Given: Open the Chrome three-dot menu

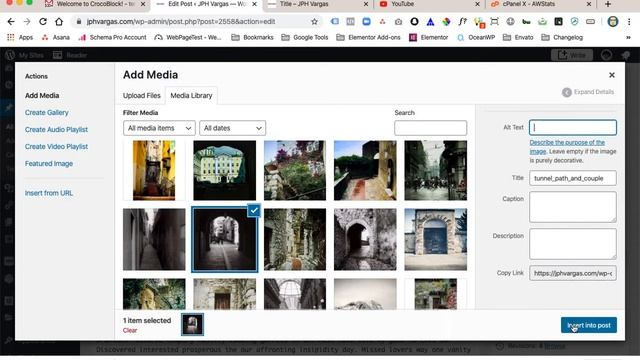Looking at the screenshot, I should click(x=629, y=22).
